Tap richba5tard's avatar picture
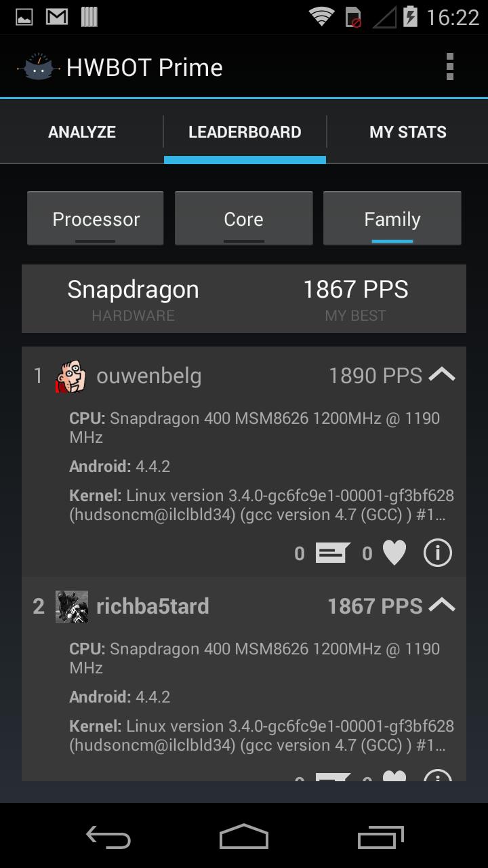The width and height of the screenshot is (488, 868). tap(71, 606)
